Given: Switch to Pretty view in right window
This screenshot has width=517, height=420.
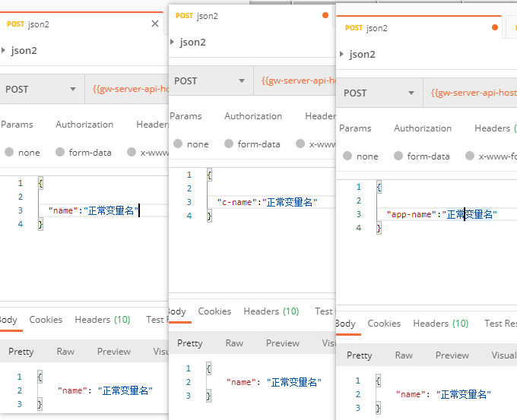Looking at the screenshot, I should (360, 355).
